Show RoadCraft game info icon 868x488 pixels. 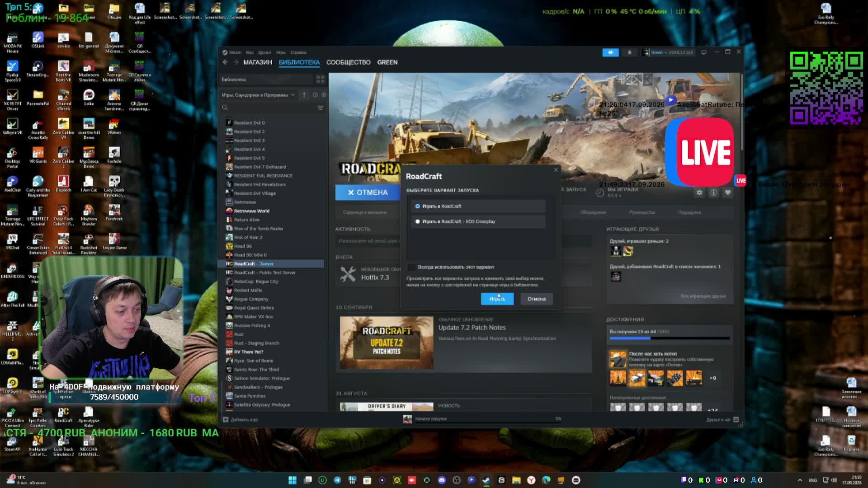pyautogui.click(x=713, y=192)
